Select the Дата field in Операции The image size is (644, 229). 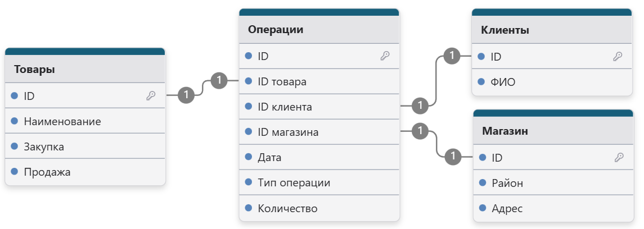pos(319,157)
